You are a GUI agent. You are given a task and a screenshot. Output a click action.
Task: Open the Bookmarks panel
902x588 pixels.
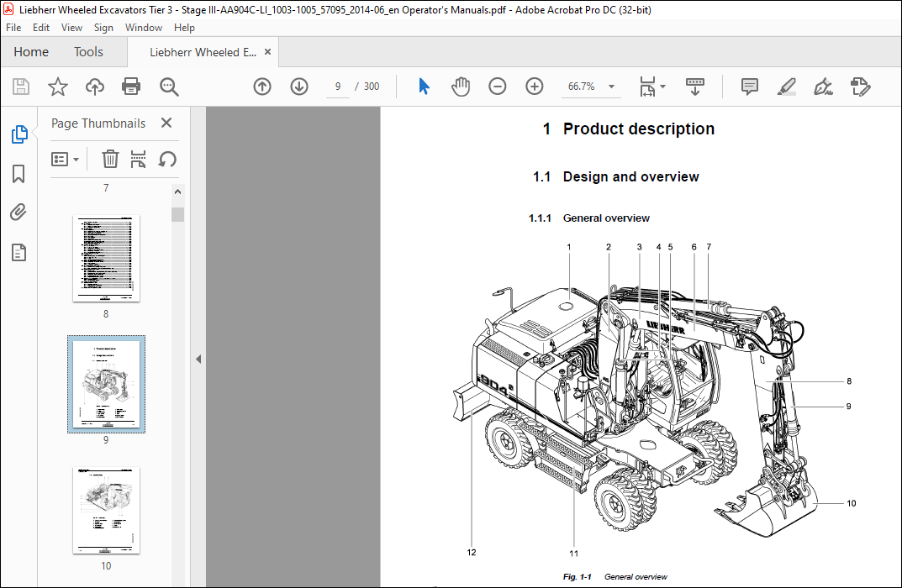click(x=18, y=174)
